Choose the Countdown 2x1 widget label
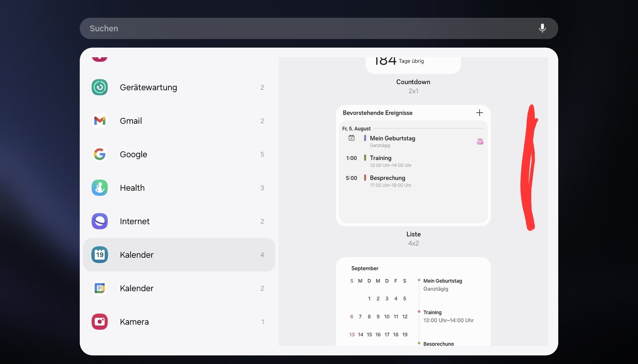The image size is (638, 364). (413, 82)
